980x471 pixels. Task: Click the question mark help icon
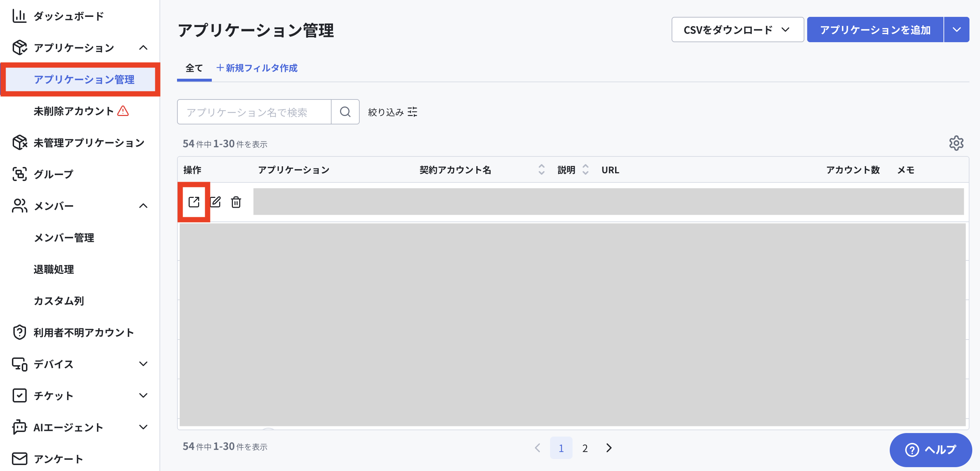click(912, 450)
